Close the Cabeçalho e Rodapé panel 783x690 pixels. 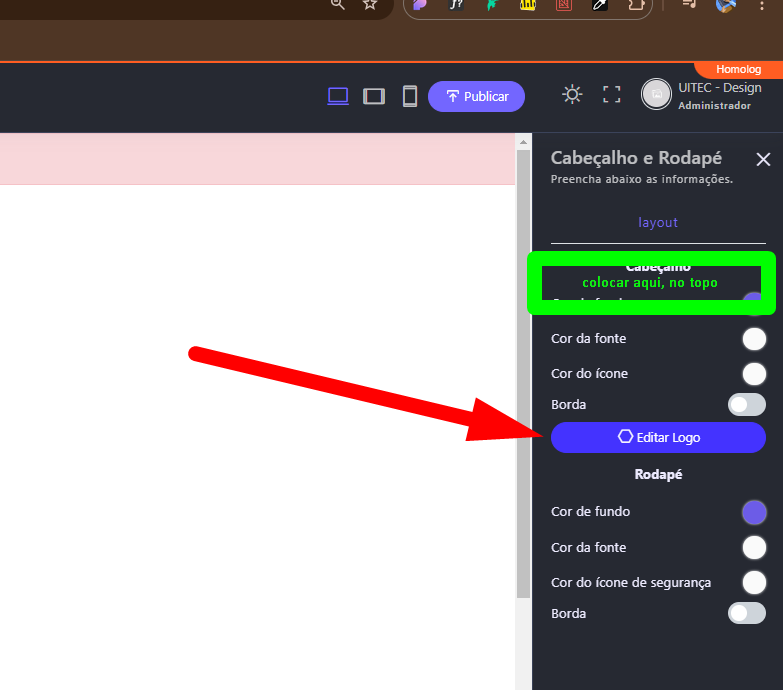[x=763, y=159]
